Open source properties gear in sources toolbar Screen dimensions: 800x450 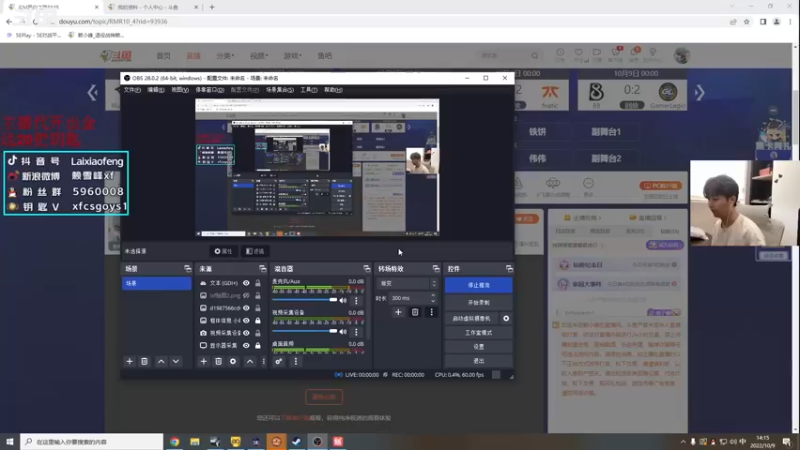click(x=233, y=361)
